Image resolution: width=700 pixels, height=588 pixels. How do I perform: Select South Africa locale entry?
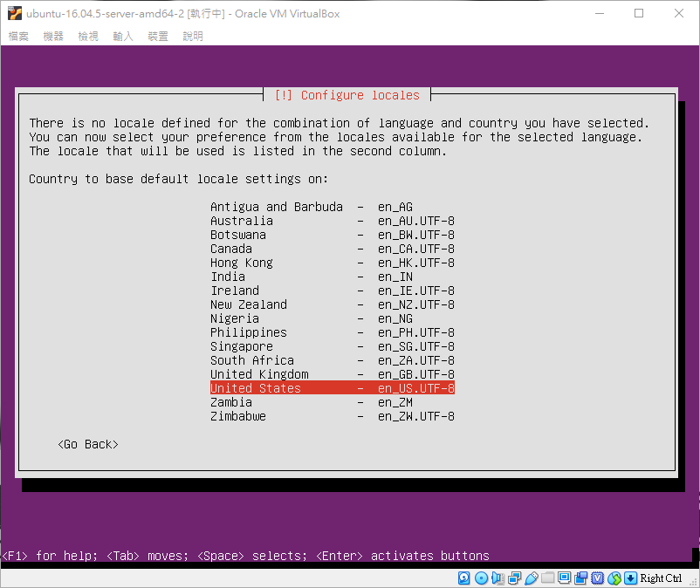pyautogui.click(x=333, y=360)
